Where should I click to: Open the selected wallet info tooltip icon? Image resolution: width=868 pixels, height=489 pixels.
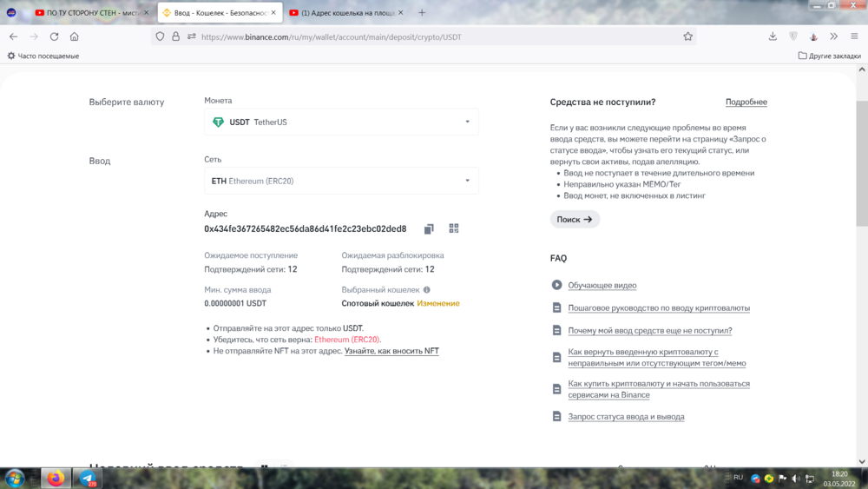click(427, 289)
